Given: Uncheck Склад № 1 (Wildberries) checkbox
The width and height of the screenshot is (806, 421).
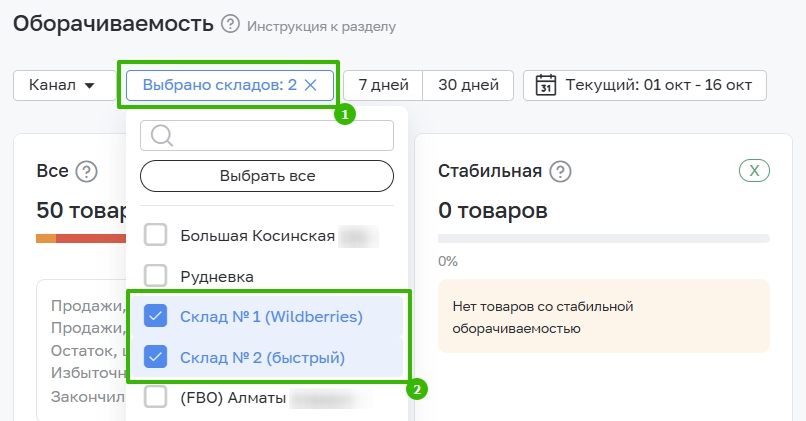Looking at the screenshot, I should coord(156,317).
